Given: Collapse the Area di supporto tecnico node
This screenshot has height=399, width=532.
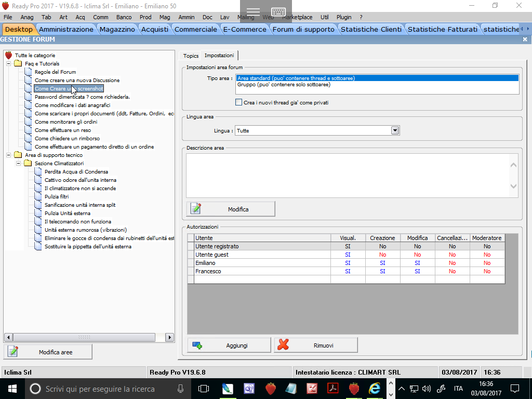Looking at the screenshot, I should pyautogui.click(x=9, y=155).
